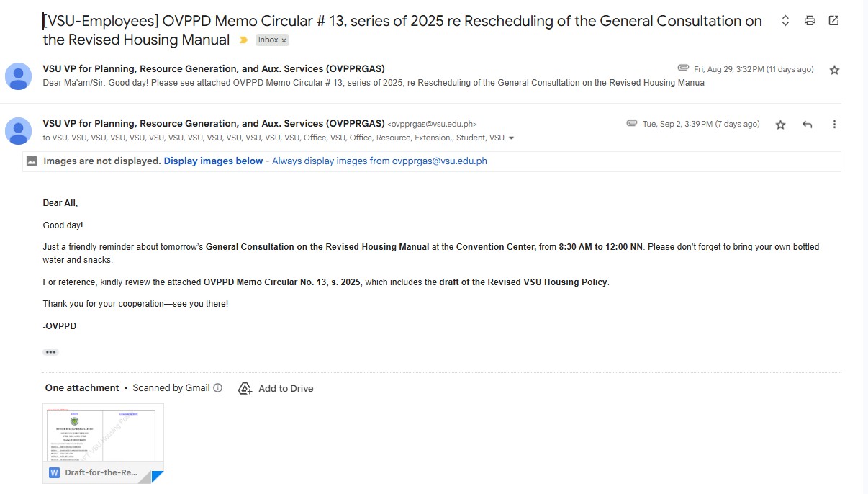Show trimmed content ellipsis button
Viewport: 868px width, 494px height.
50,352
